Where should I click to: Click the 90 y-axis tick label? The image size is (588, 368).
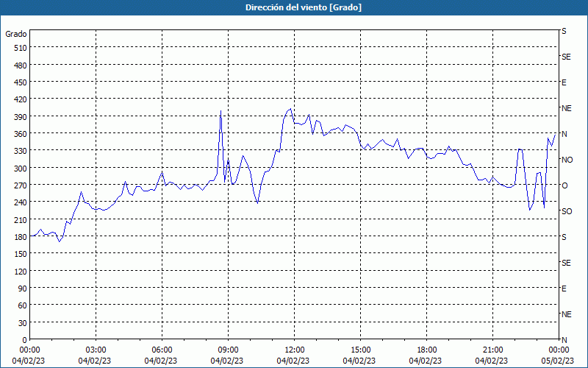click(23, 289)
